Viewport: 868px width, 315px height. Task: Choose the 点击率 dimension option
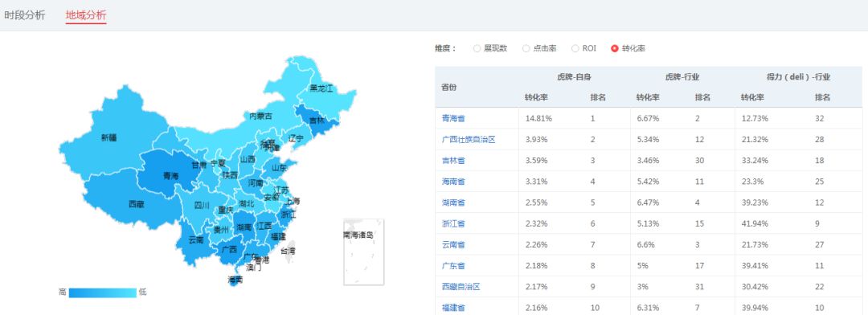pyautogui.click(x=526, y=49)
